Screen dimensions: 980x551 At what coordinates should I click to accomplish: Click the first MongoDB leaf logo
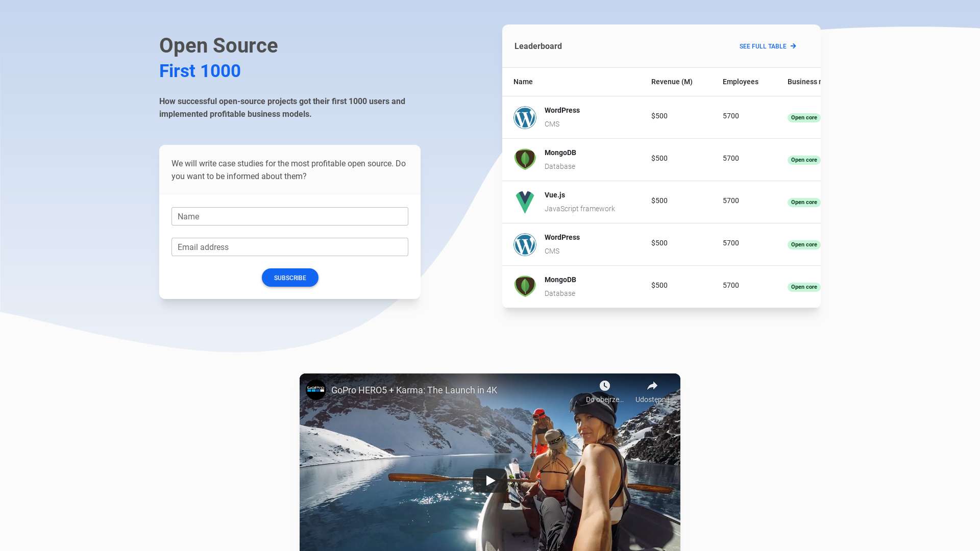525,160
